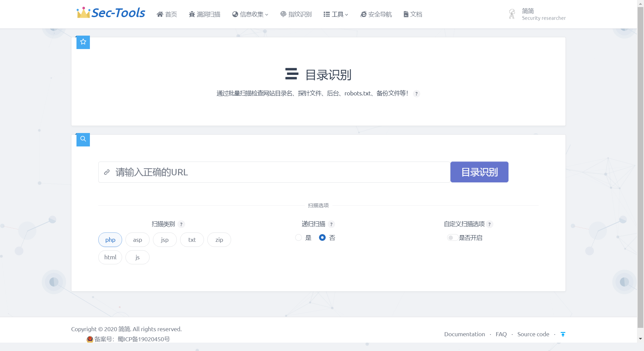Open the 漏洞扫描 vulnerability scan menu
The width and height of the screenshot is (644, 351).
pos(204,14)
